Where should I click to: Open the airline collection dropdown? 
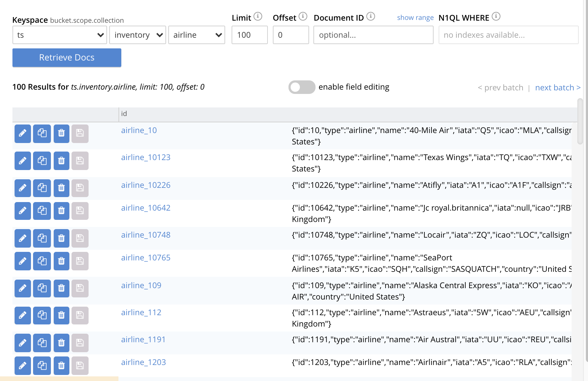coord(197,35)
